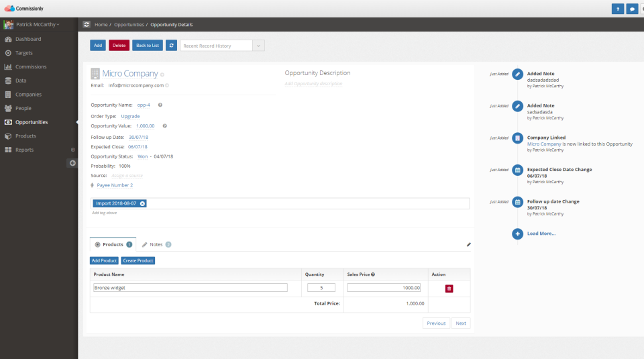Click Assign a source placeholder
644x359 pixels.
click(127, 176)
